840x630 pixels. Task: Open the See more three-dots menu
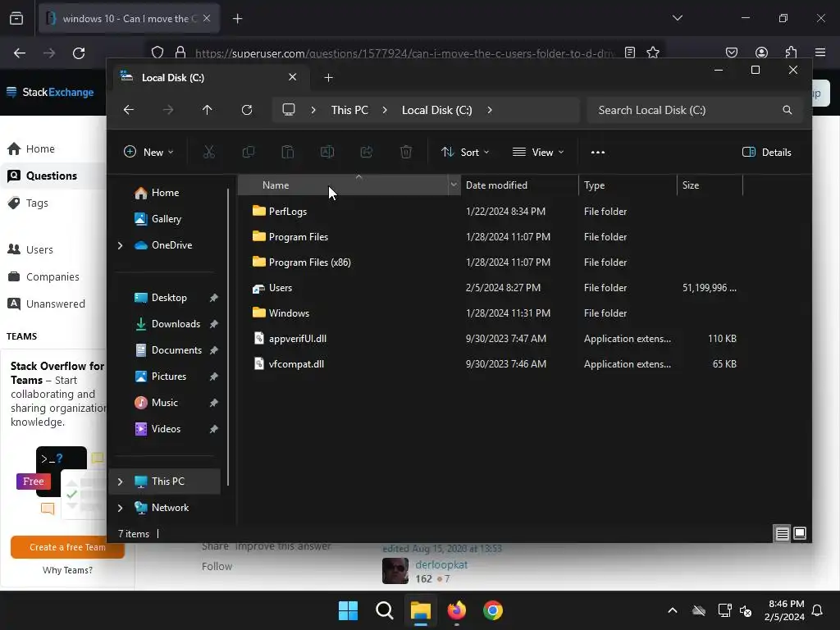point(598,152)
